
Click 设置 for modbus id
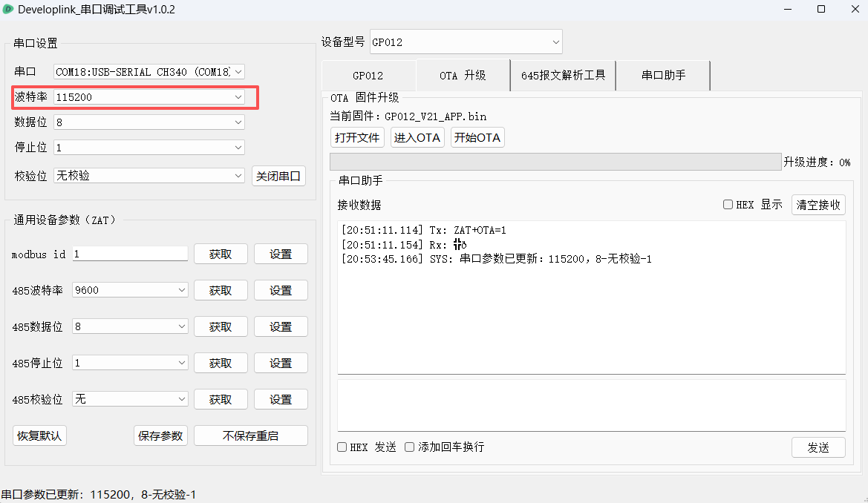tap(281, 254)
